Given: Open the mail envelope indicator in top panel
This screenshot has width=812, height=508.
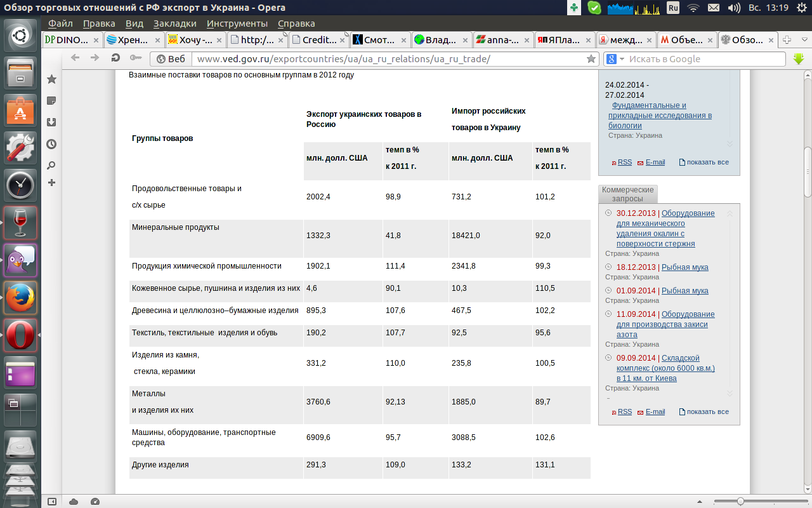Looking at the screenshot, I should [714, 8].
